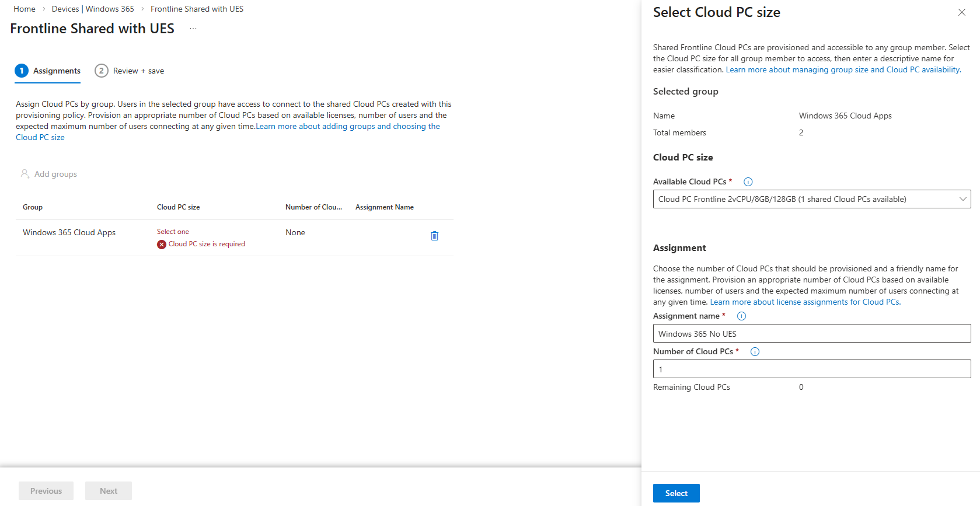Focus the Number of Cloud PCs field

tap(811, 369)
